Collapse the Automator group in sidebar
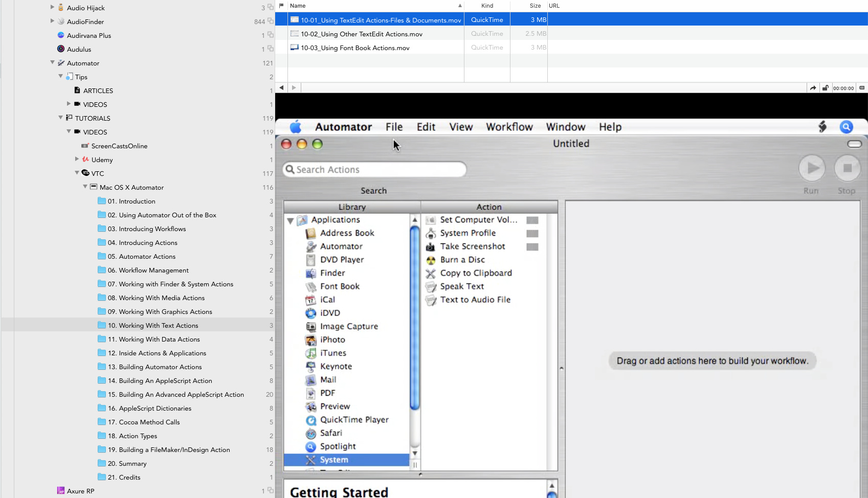Screen dimensions: 868x498 pos(52,63)
